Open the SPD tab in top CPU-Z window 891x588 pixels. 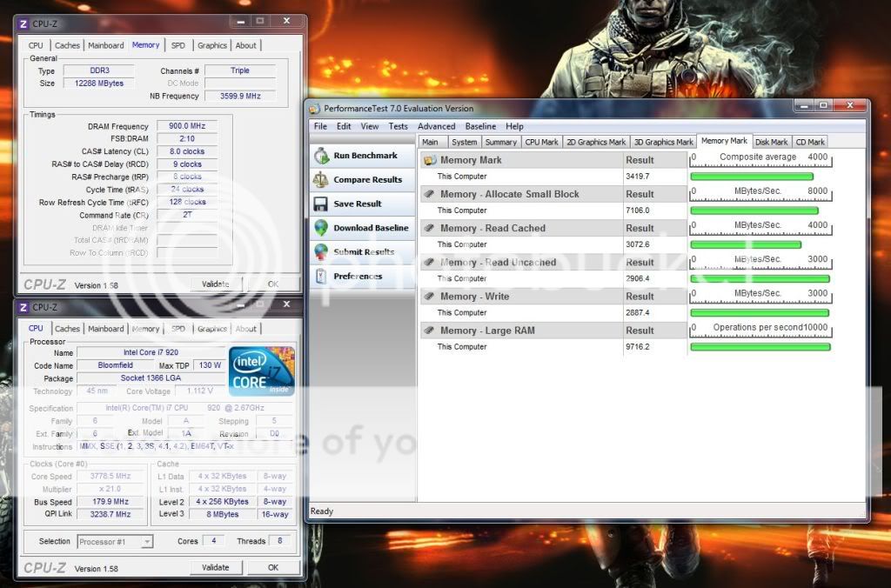[x=178, y=45]
